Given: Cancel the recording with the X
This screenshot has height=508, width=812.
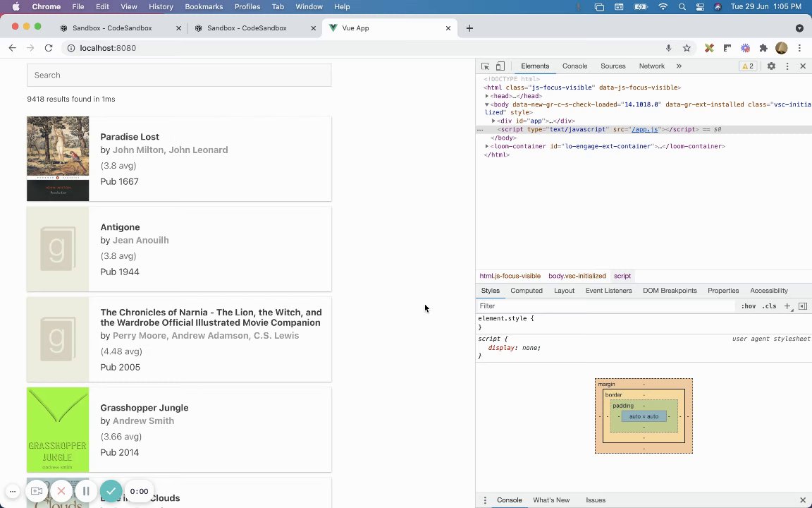Looking at the screenshot, I should [61, 491].
